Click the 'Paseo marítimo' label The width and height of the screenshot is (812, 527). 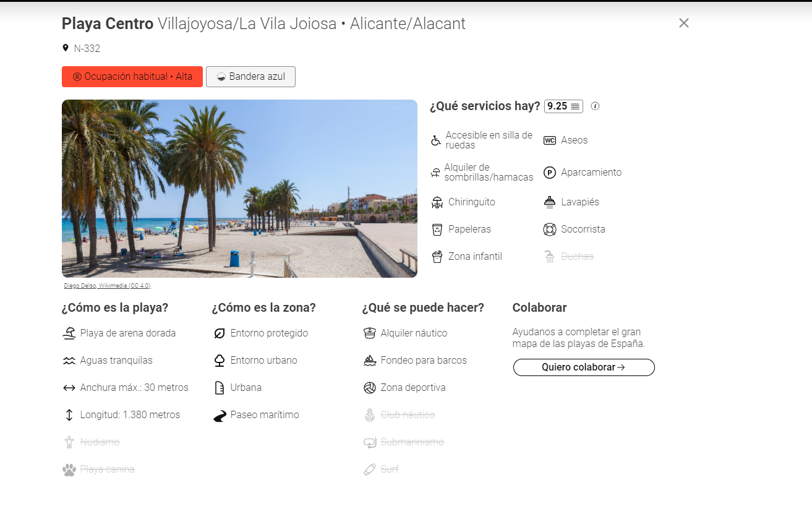(x=265, y=414)
